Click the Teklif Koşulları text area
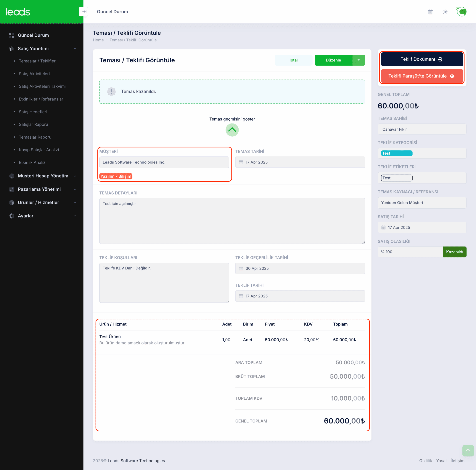Image resolution: width=476 pixels, height=470 pixels. (164, 283)
